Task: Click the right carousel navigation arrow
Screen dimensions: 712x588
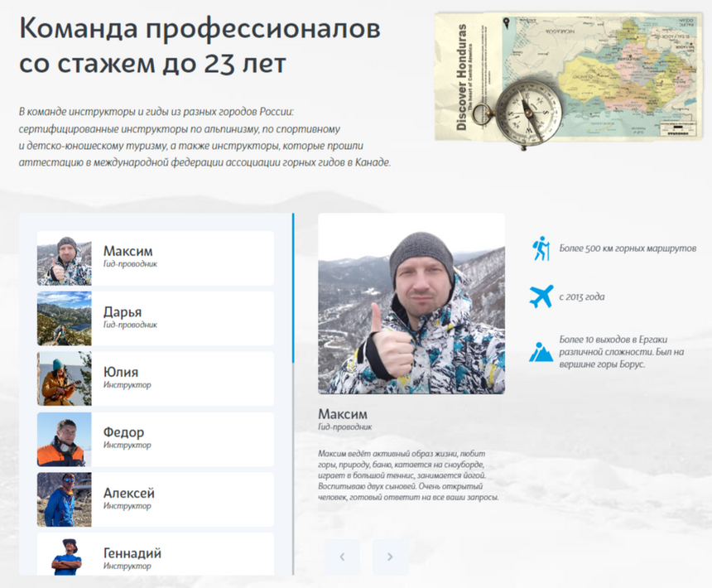Action: tap(389, 557)
